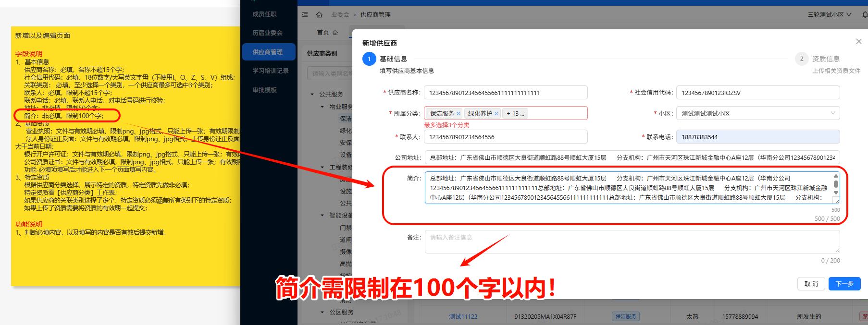The width and height of the screenshot is (868, 325).
Task: Click the 0 / 200 character counter
Action: tap(831, 261)
